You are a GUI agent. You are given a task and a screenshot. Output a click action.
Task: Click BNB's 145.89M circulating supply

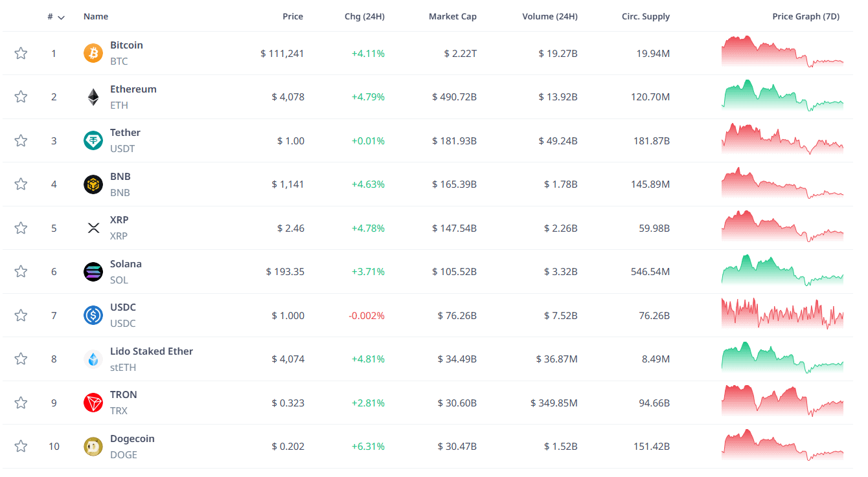[x=650, y=184]
